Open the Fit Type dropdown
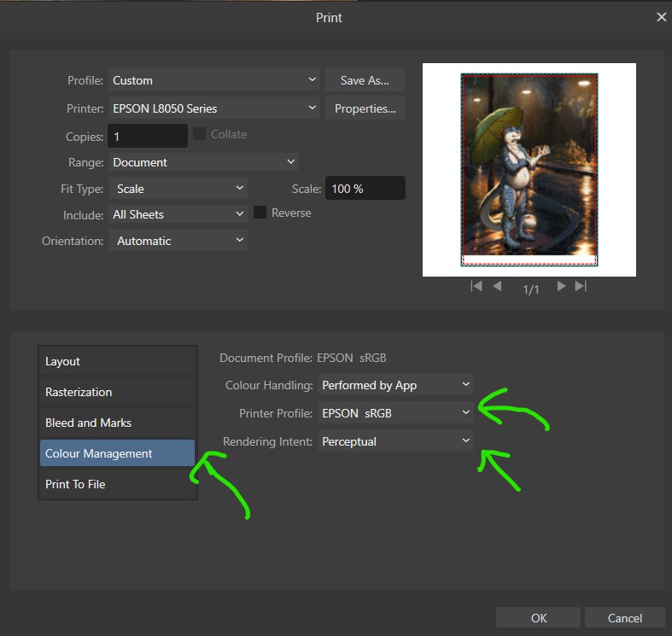Image resolution: width=672 pixels, height=636 pixels. click(x=177, y=189)
